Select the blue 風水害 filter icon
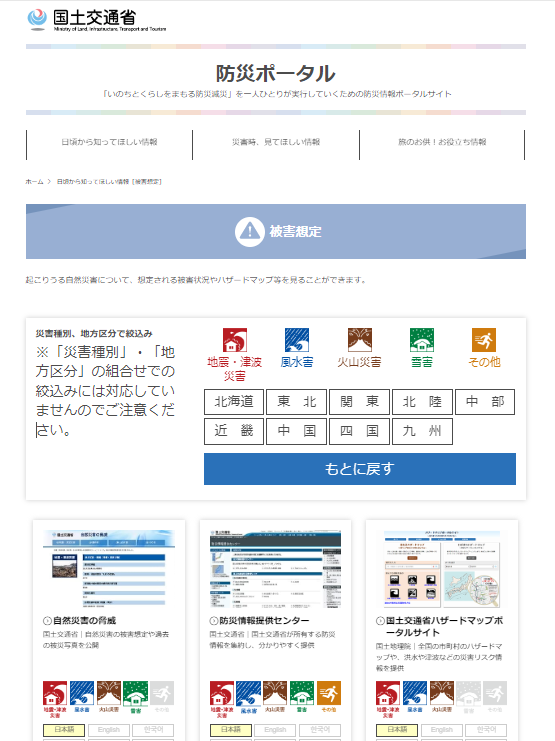This screenshot has width=555, height=741. click(297, 340)
